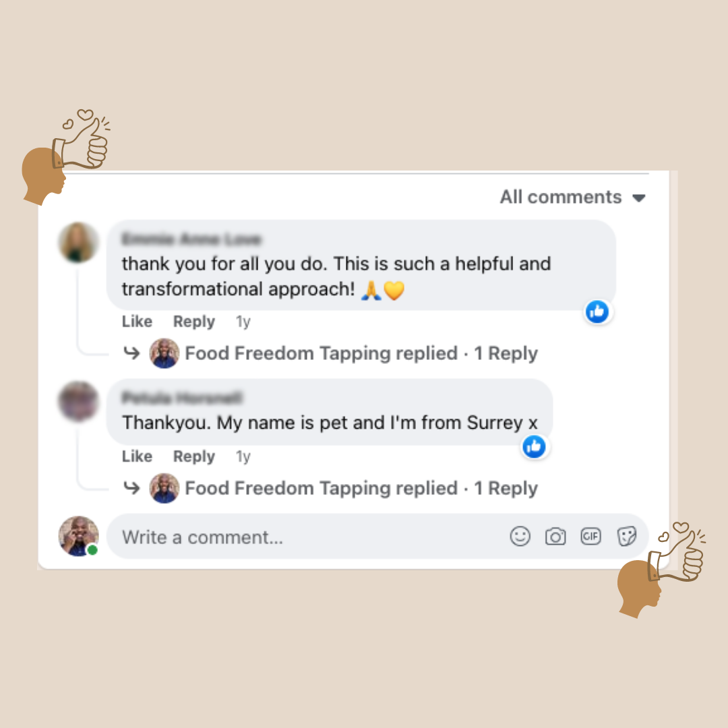Like the transformational approach comment

coord(137,322)
